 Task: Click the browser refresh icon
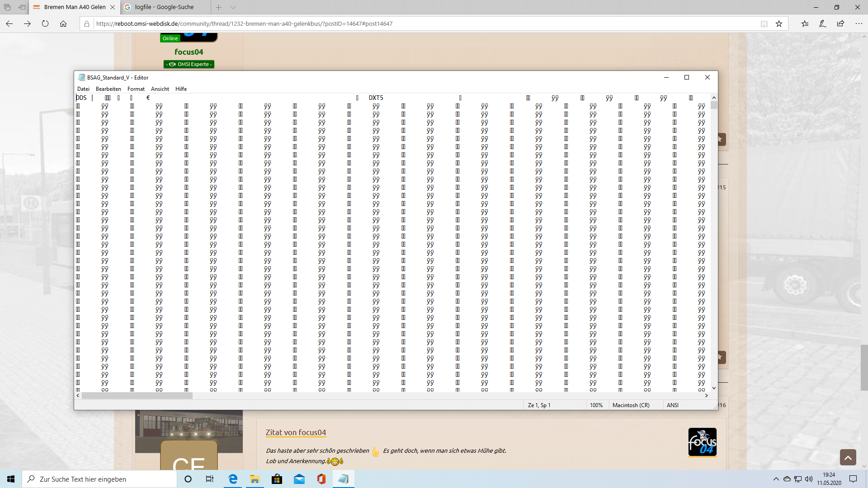coord(45,23)
